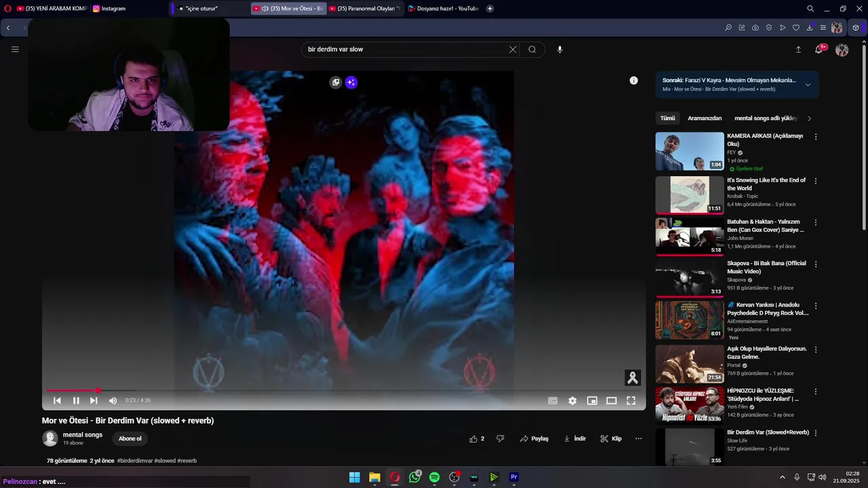
Task: Open OBS Studio from the taskbar
Action: (x=454, y=477)
